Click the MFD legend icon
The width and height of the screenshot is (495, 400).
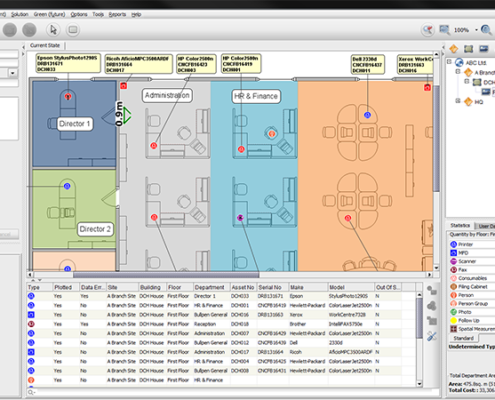[x=453, y=253]
